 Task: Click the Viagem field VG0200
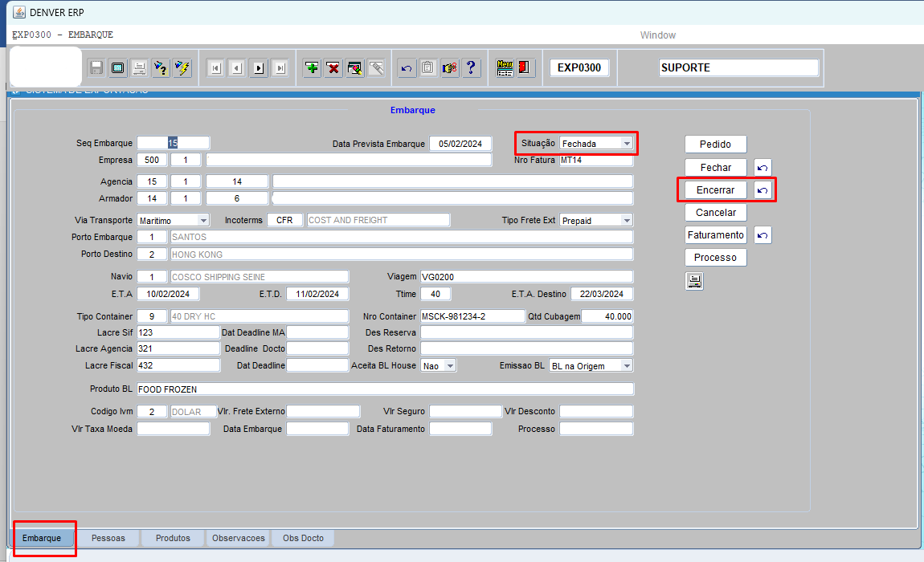[527, 277]
